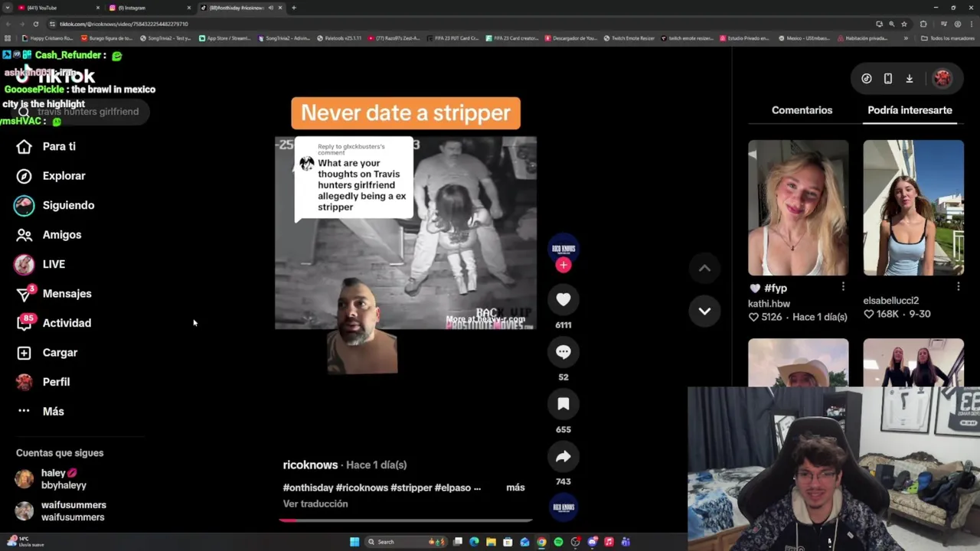Open the Twitch Emote Resizer bookmark

point(629,38)
